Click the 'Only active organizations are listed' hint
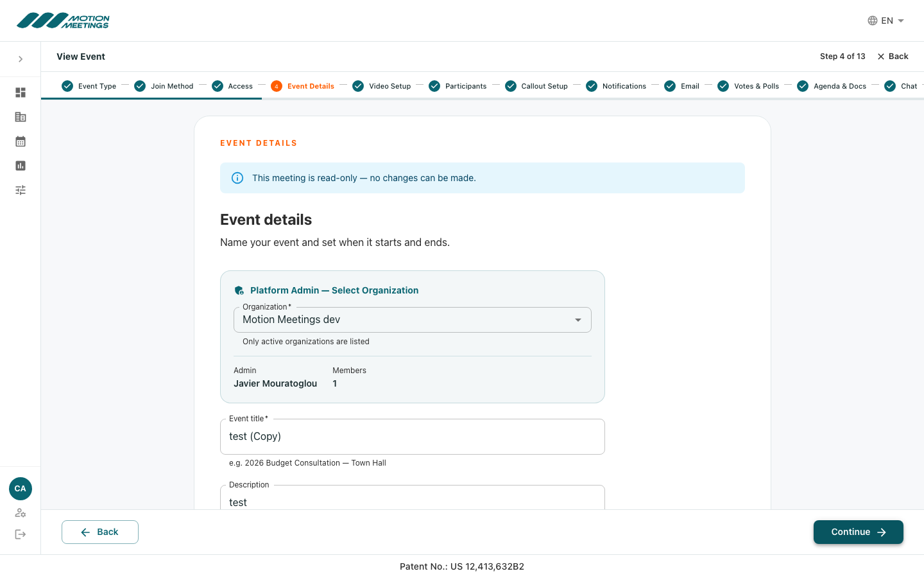 coord(306,342)
